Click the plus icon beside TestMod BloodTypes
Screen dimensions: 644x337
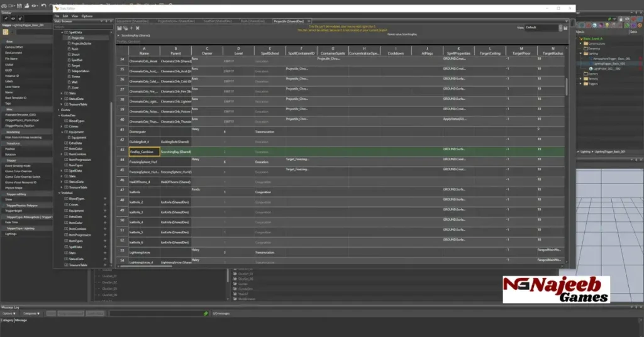[105, 199]
